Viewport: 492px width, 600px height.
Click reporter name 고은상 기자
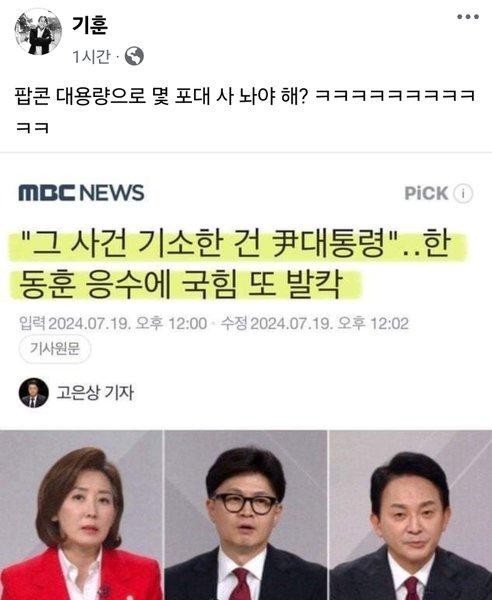[x=95, y=393]
